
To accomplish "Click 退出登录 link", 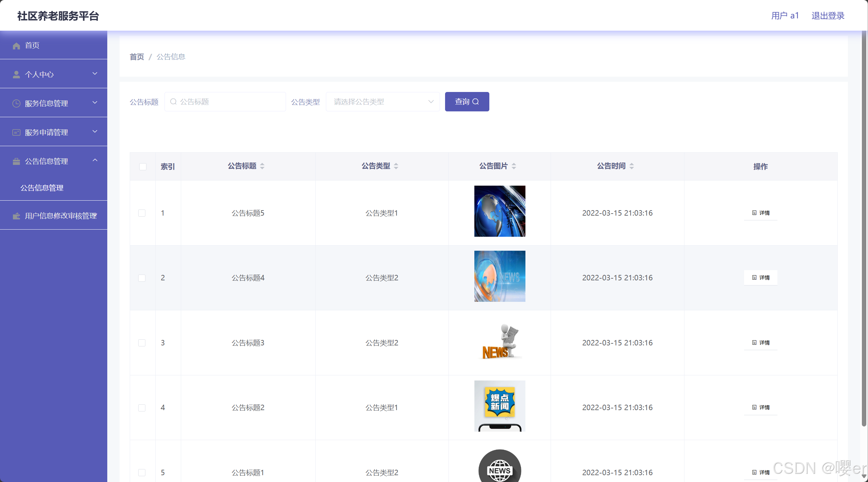I will (827, 16).
